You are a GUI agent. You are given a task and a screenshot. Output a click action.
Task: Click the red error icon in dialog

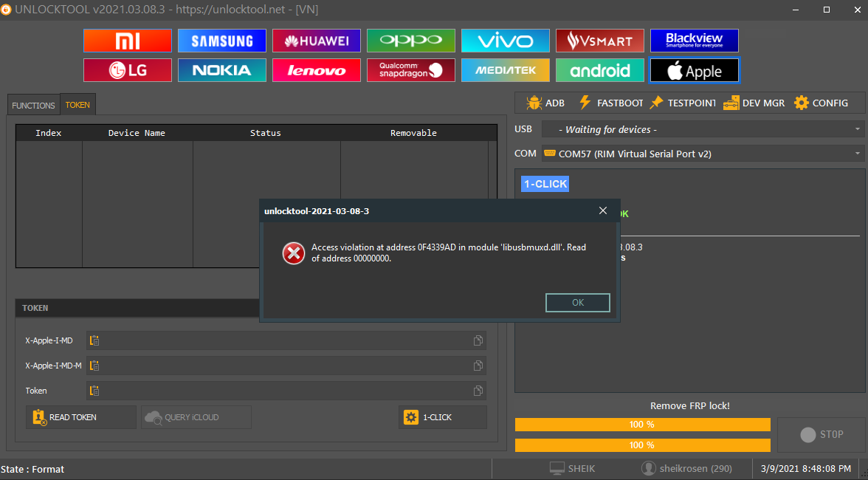294,253
